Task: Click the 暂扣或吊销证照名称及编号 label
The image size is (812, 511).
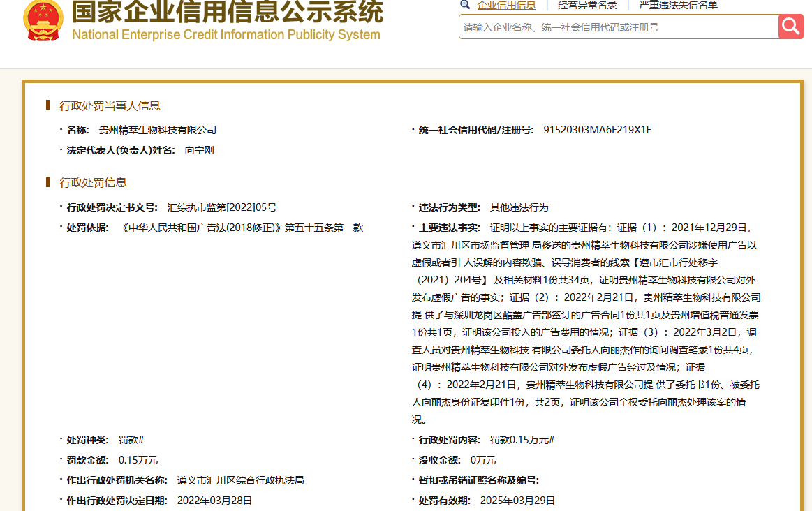Action: click(478, 480)
